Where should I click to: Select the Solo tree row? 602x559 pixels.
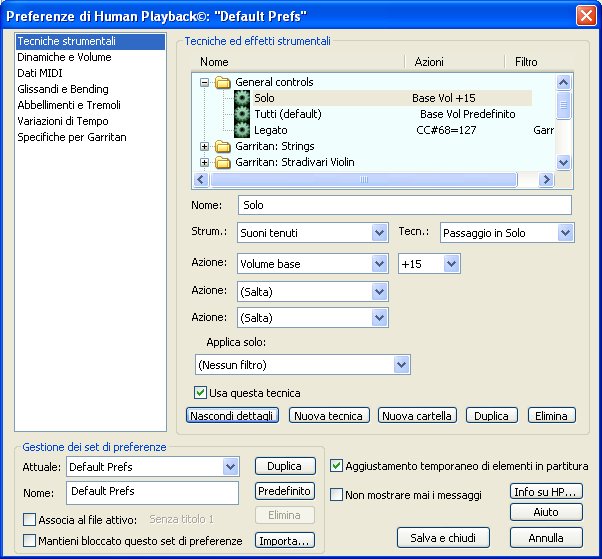(392, 98)
